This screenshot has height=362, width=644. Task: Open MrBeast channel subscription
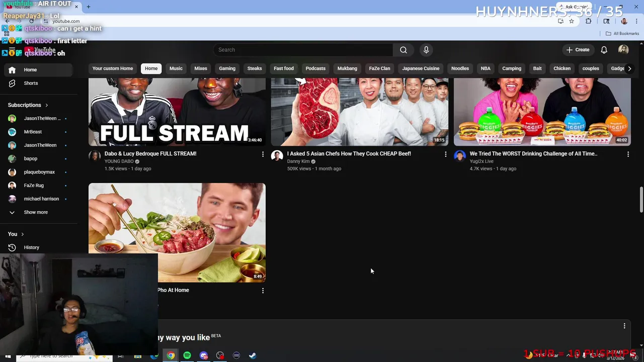tap(38, 132)
